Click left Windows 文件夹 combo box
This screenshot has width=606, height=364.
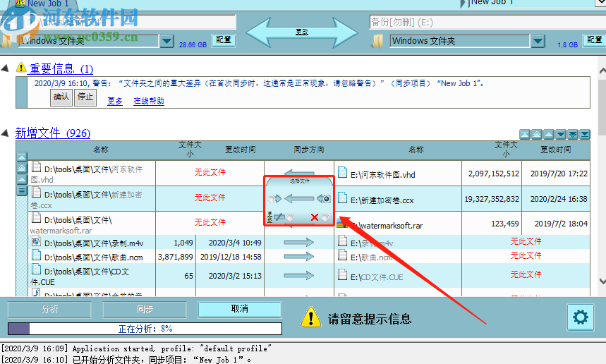tap(88, 41)
